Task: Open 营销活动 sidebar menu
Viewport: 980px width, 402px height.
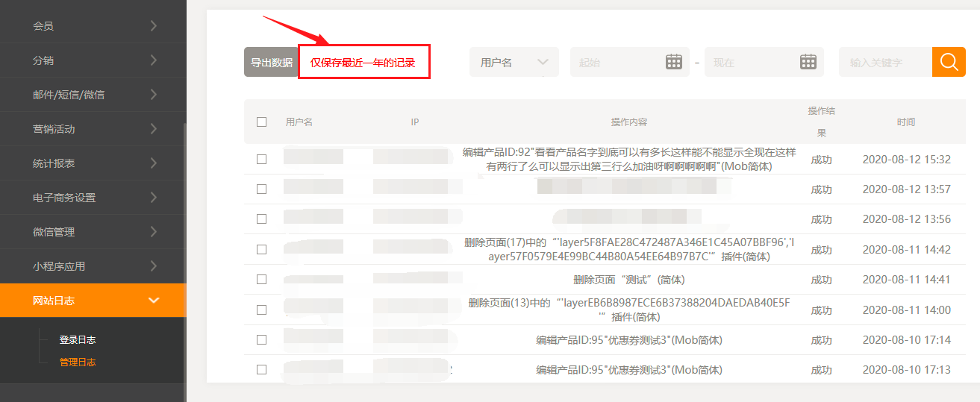Action: click(54, 129)
